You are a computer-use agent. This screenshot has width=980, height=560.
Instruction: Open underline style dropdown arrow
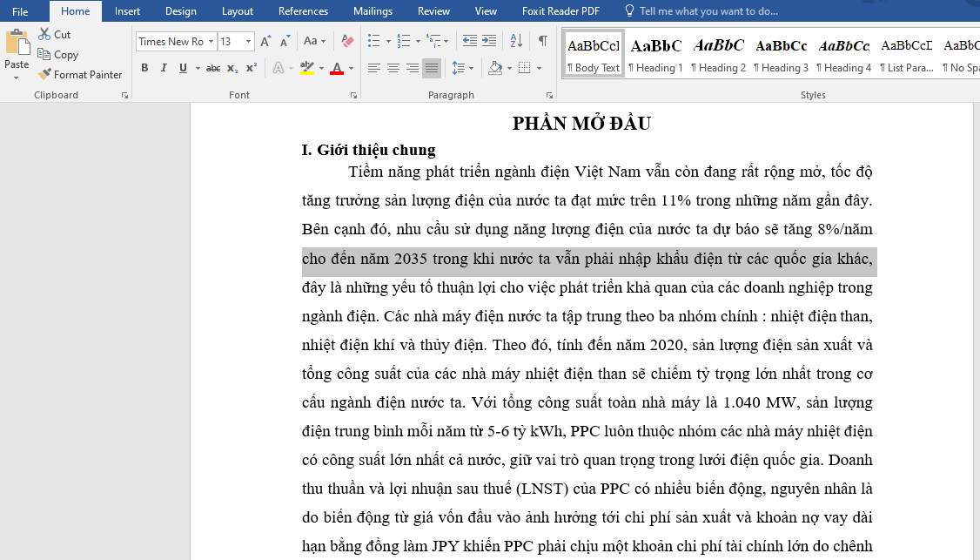198,68
